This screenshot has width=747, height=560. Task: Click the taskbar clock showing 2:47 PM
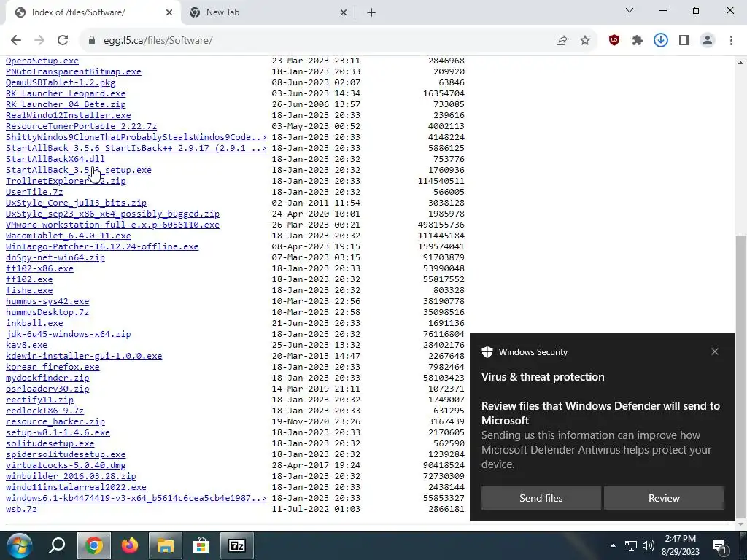pos(681,545)
